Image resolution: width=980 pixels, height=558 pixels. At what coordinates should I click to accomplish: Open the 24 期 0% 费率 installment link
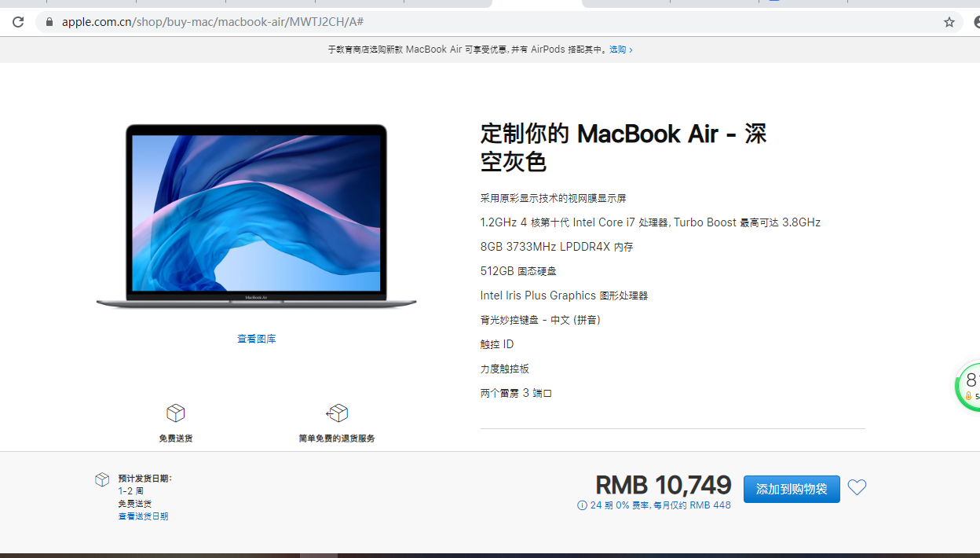pos(660,505)
